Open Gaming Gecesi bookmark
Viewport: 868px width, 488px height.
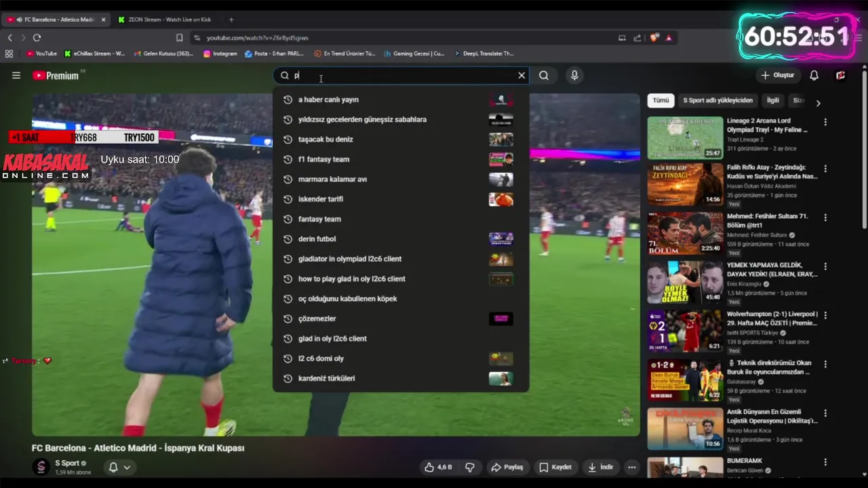pos(414,54)
